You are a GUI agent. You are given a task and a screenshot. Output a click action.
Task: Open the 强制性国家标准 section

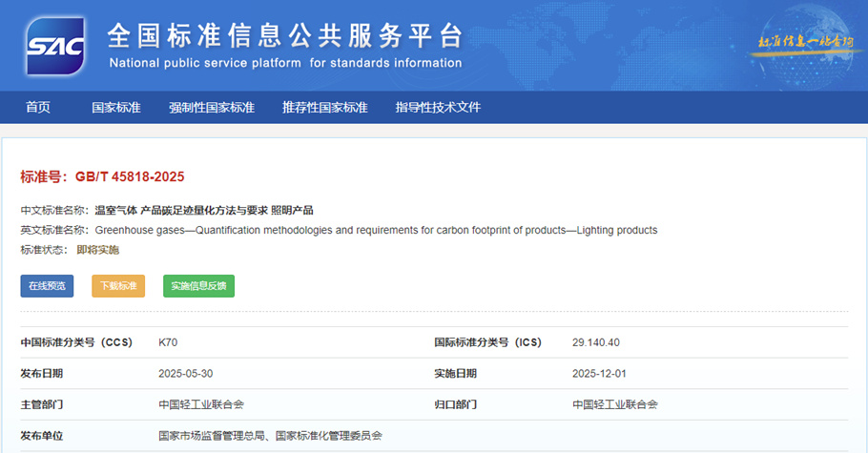[211, 108]
